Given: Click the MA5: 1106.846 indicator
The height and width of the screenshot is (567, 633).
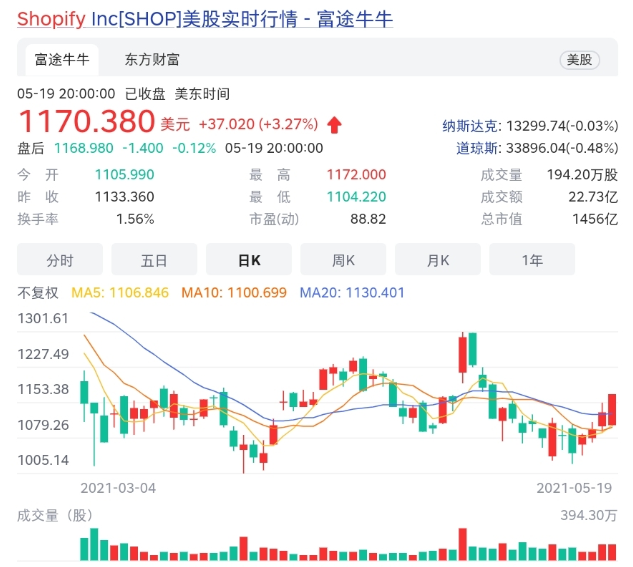Looking at the screenshot, I should [120, 293].
